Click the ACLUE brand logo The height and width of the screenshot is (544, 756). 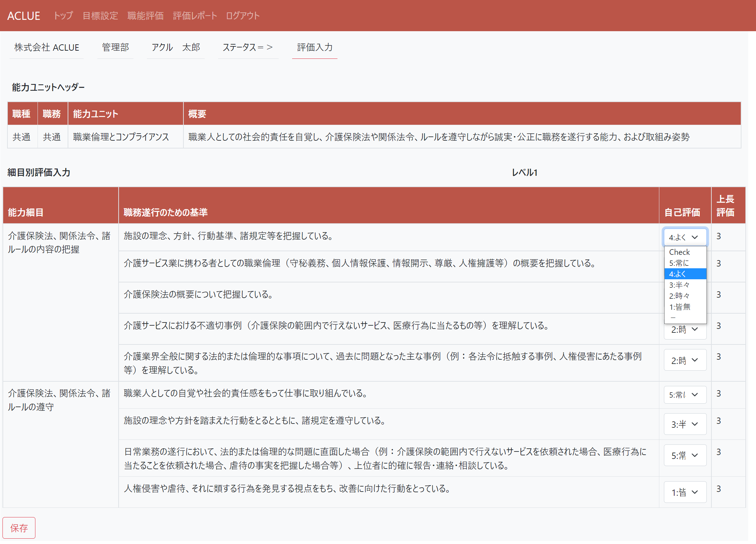(x=23, y=16)
